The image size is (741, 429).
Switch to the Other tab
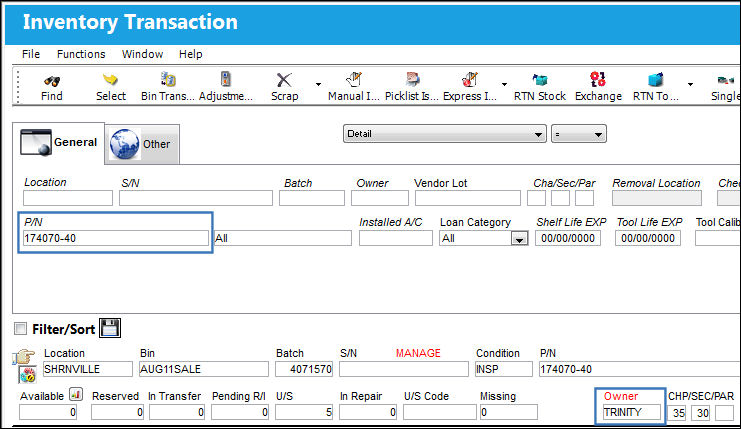[142, 144]
